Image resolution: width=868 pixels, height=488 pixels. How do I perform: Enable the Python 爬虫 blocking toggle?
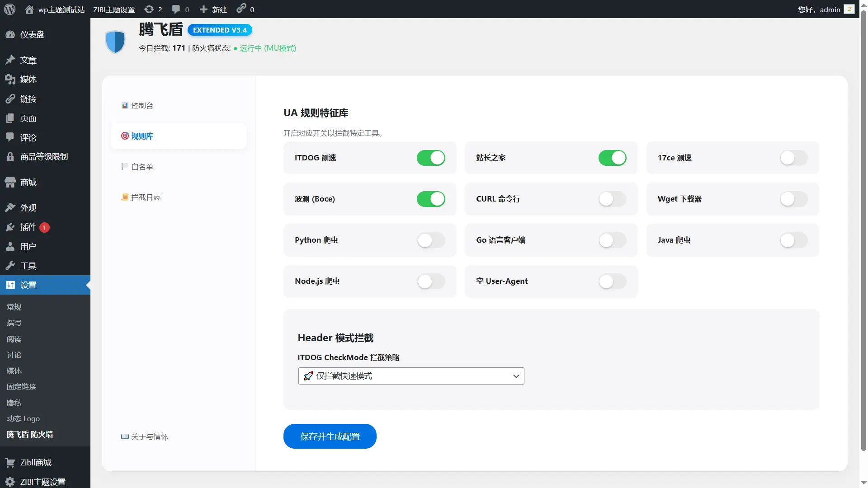click(431, 240)
